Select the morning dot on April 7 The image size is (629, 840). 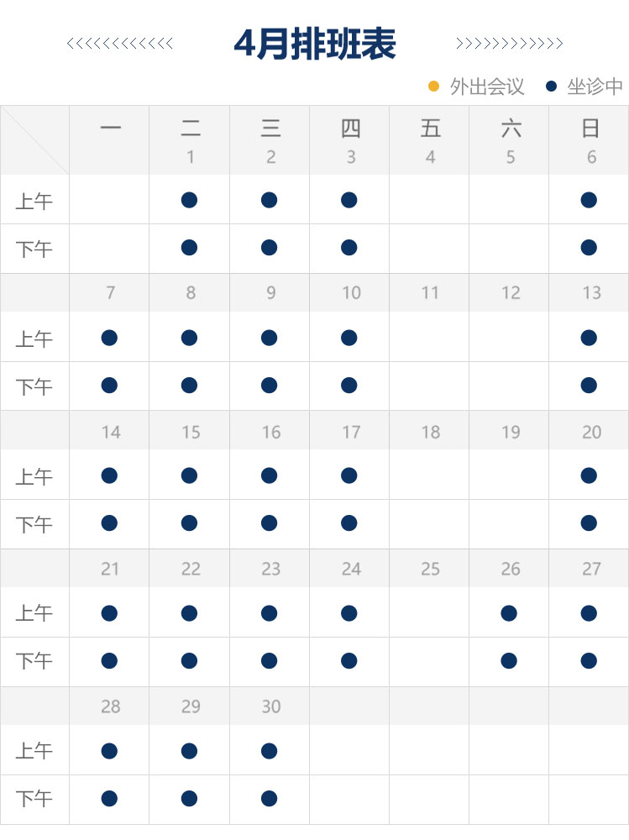coord(109,338)
